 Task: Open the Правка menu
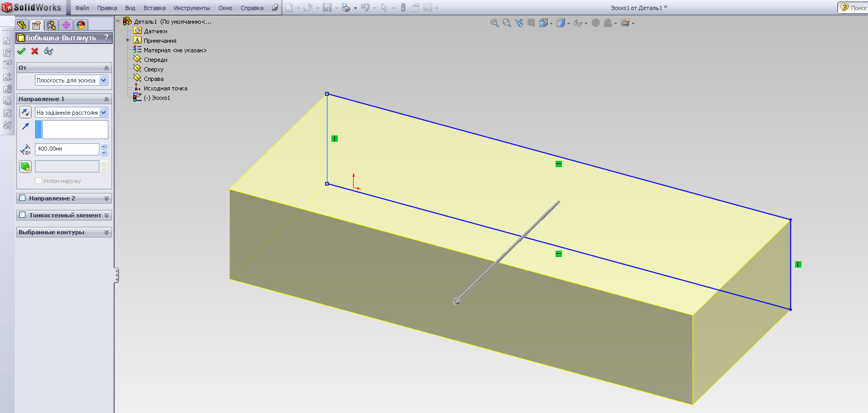tap(107, 8)
